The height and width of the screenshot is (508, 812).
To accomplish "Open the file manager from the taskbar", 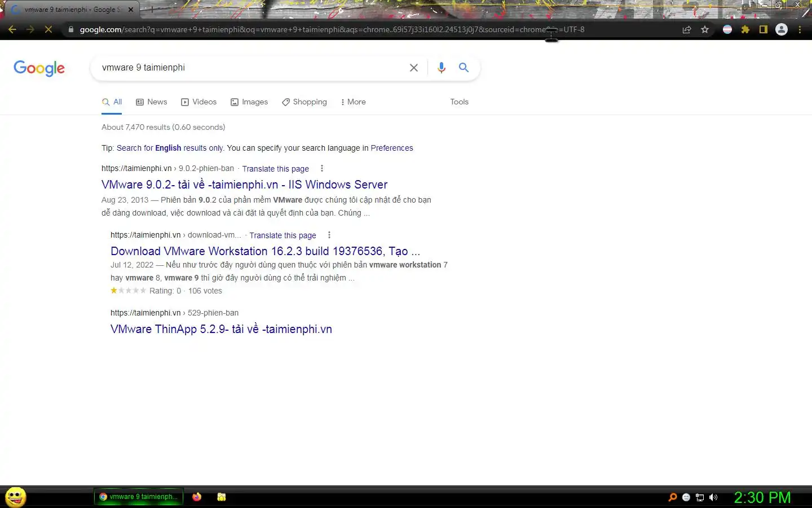I will [222, 497].
